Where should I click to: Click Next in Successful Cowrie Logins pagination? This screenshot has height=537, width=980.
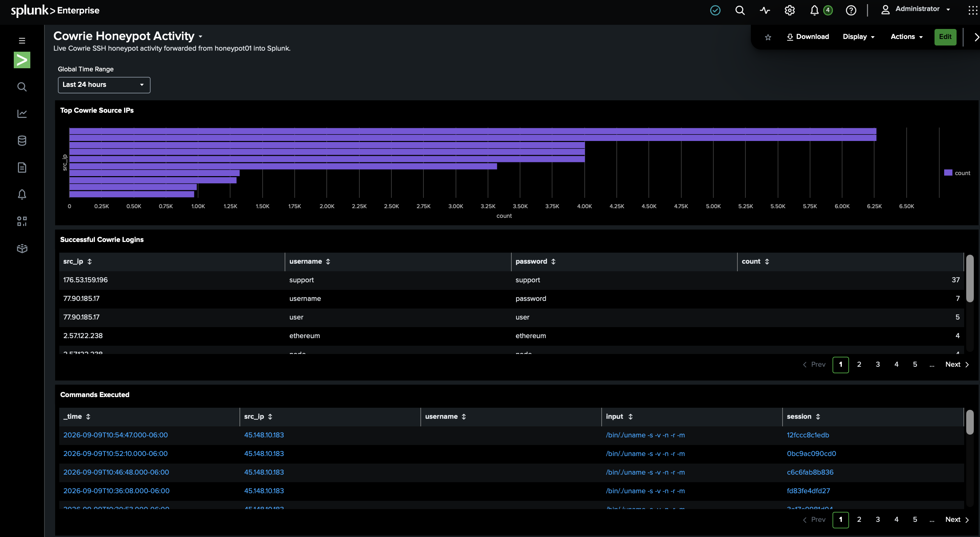(957, 365)
